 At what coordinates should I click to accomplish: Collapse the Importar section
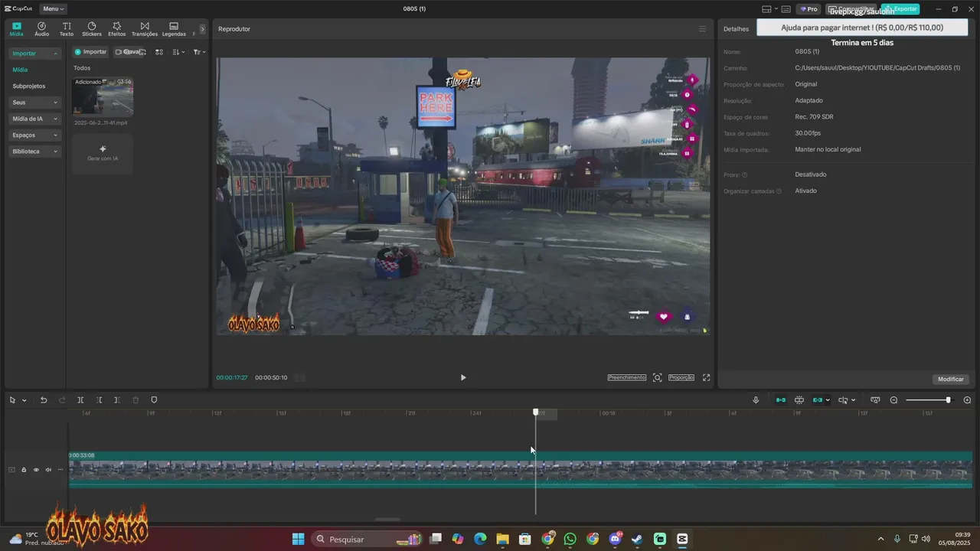click(x=35, y=54)
